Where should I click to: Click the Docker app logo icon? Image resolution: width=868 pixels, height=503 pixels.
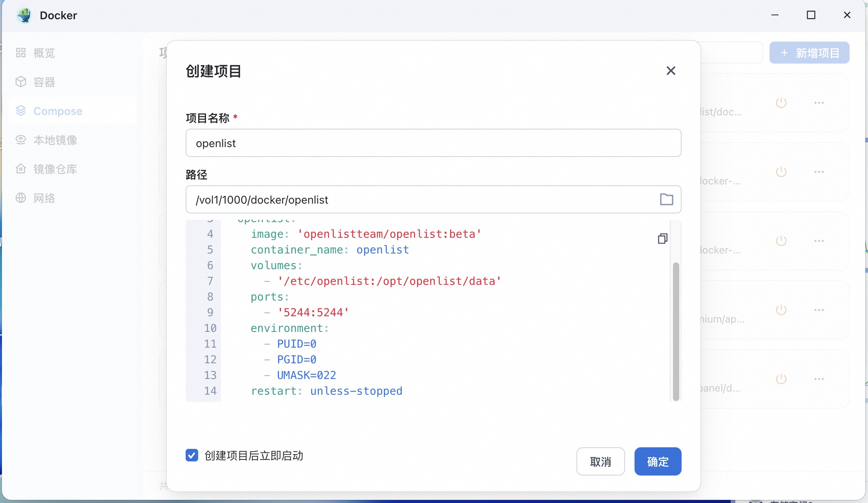pos(24,15)
